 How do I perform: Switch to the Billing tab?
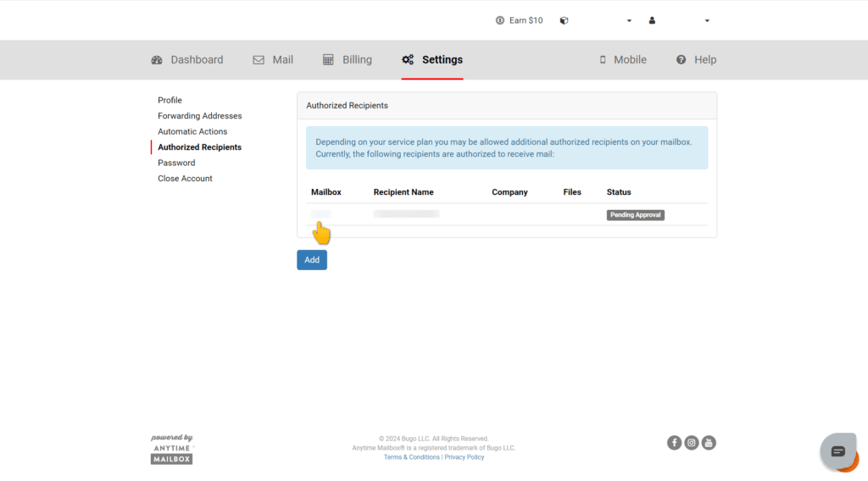[x=348, y=60]
